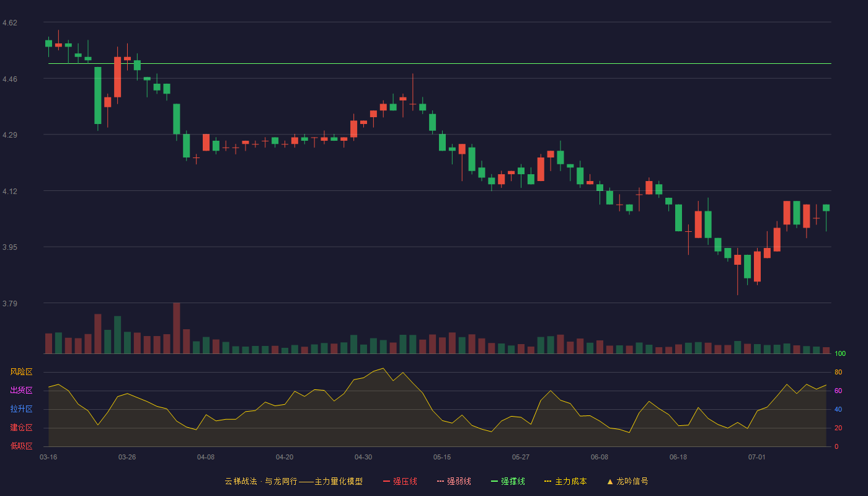
Task: Toggle the 强压线 legend entry
Action: click(400, 481)
